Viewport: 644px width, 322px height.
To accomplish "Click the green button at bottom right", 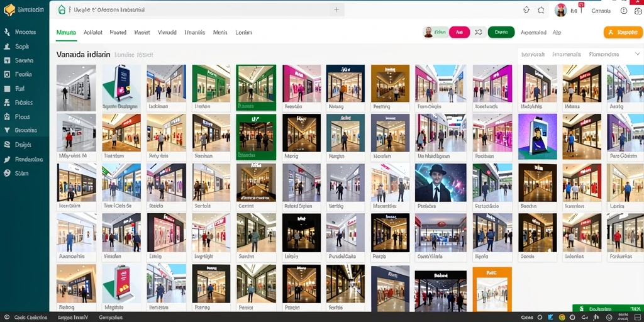I will pyautogui.click(x=608, y=309).
